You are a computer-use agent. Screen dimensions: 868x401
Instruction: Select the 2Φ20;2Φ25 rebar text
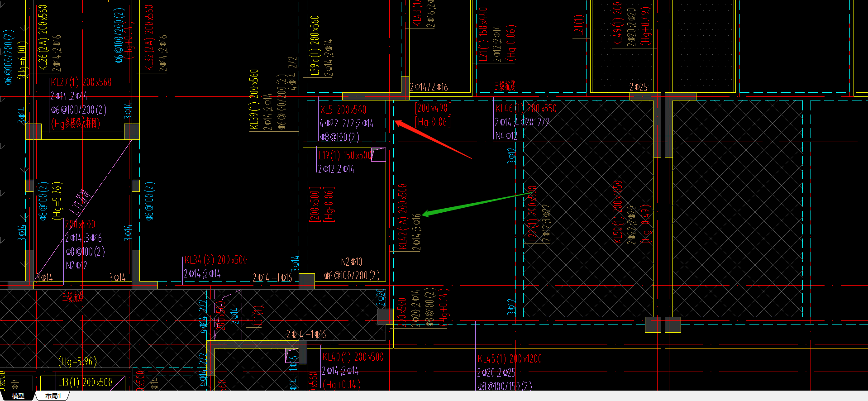tap(496, 372)
